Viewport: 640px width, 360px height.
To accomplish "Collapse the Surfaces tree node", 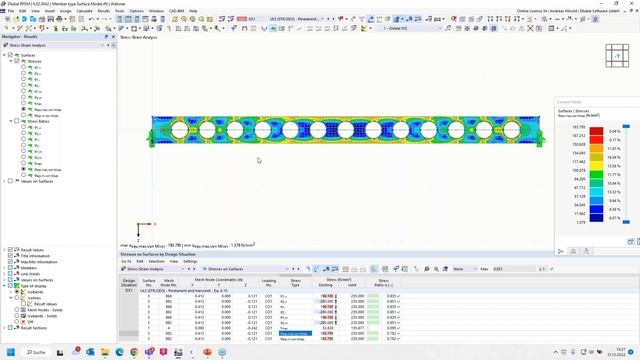I will [x=4, y=55].
